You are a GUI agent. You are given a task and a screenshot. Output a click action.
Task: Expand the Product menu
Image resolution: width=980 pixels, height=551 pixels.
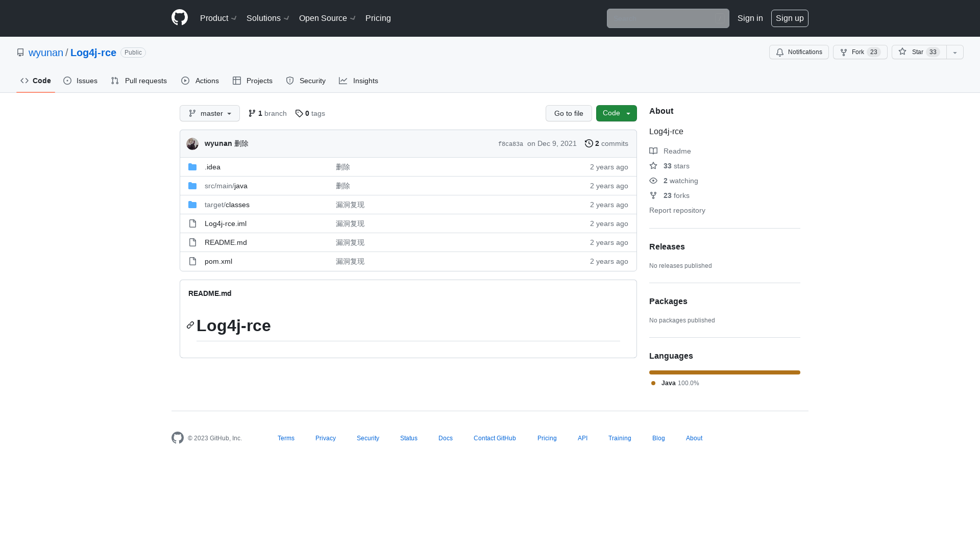(x=218, y=18)
